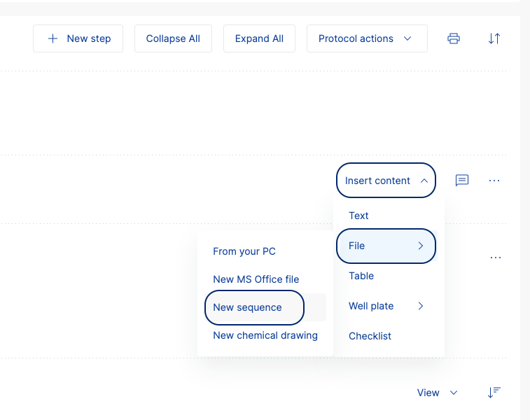Open the lower three-dot more menu
This screenshot has width=530, height=420.
click(x=496, y=258)
